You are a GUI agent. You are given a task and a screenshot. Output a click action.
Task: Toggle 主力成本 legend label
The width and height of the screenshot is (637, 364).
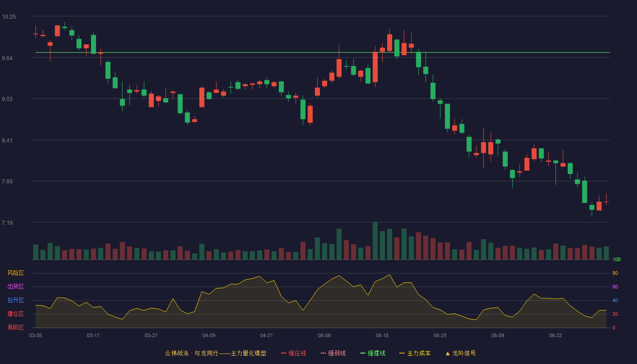[x=419, y=353]
